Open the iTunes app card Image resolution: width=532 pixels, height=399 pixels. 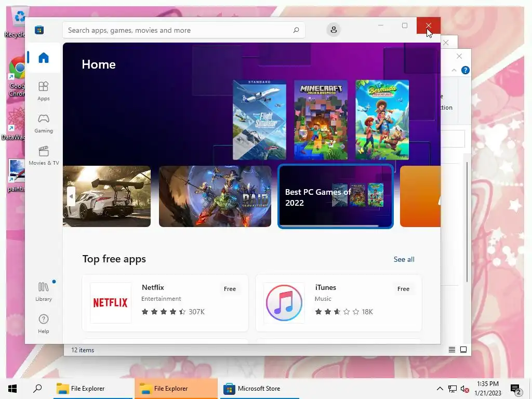[339, 303]
